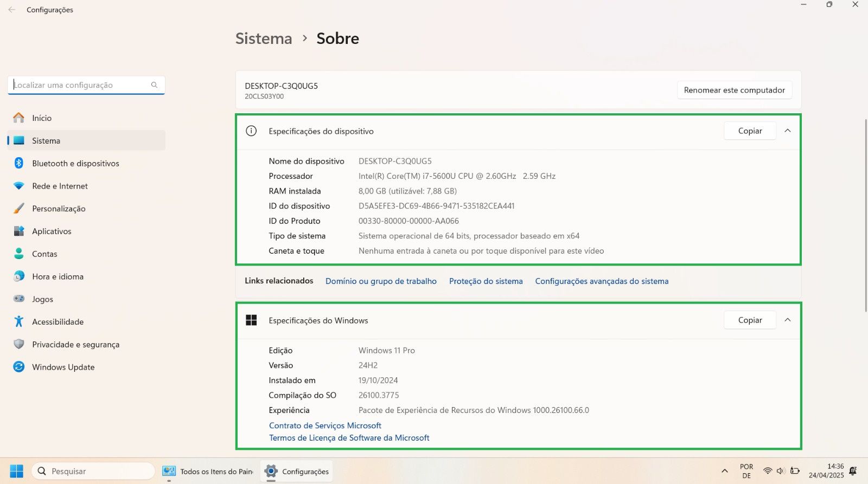Viewport: 868px width, 484px height.
Task: Open the volume speaker tray icon
Action: click(781, 471)
